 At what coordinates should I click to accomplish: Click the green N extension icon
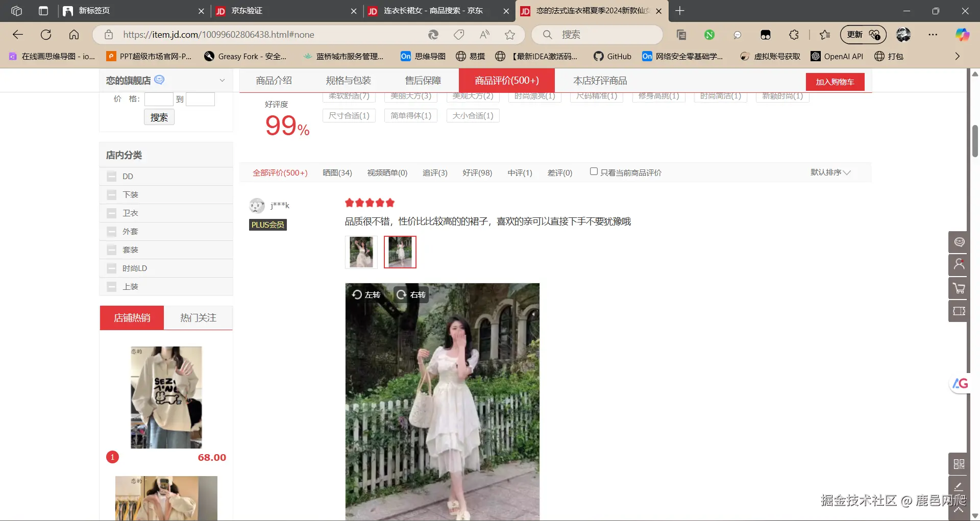coord(709,35)
